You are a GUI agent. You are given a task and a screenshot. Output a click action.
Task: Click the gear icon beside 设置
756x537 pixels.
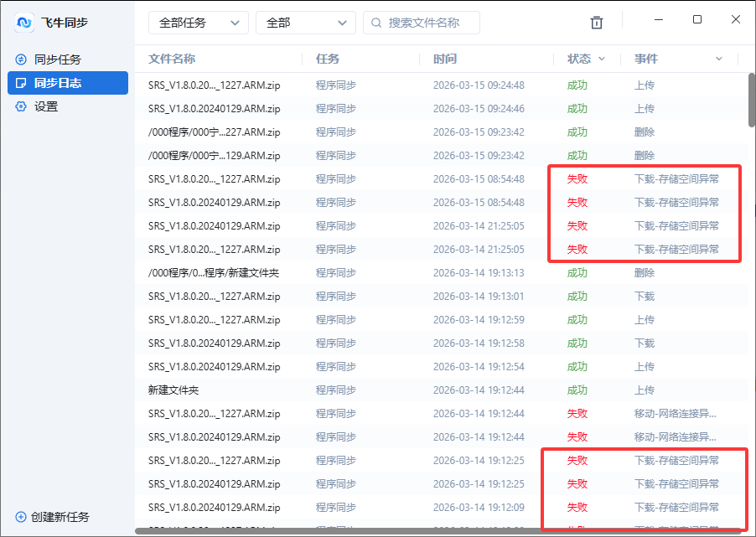coord(19,106)
